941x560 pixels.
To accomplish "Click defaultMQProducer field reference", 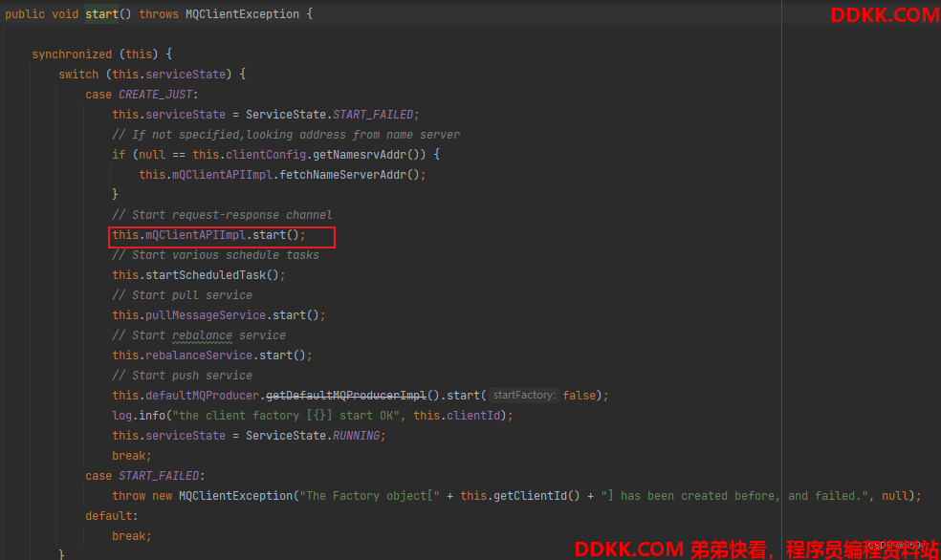I will pos(202,396).
